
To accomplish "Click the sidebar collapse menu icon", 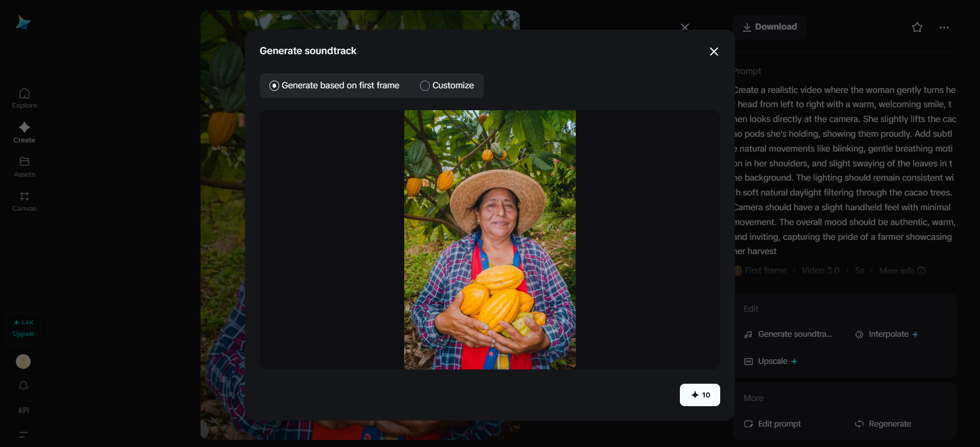I will pyautogui.click(x=23, y=435).
